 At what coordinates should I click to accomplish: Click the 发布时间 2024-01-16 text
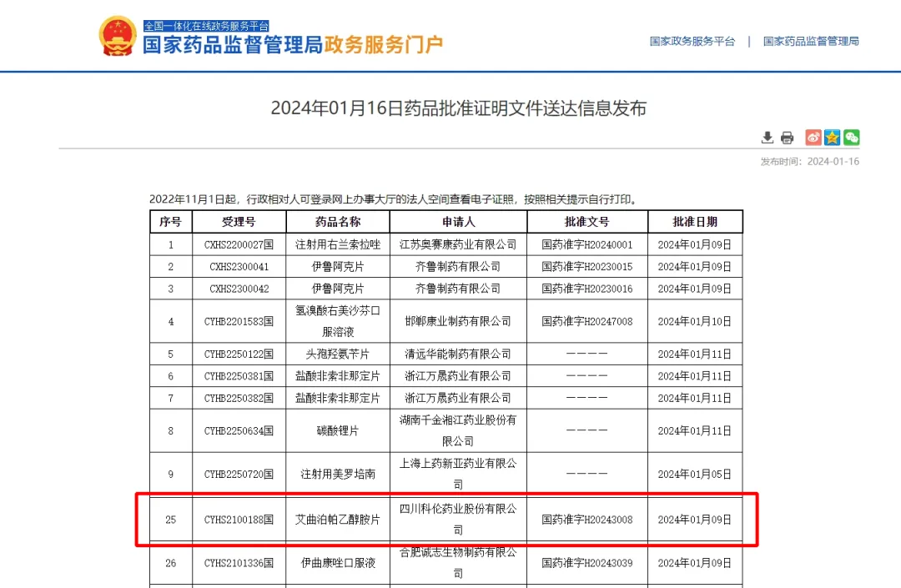point(809,162)
